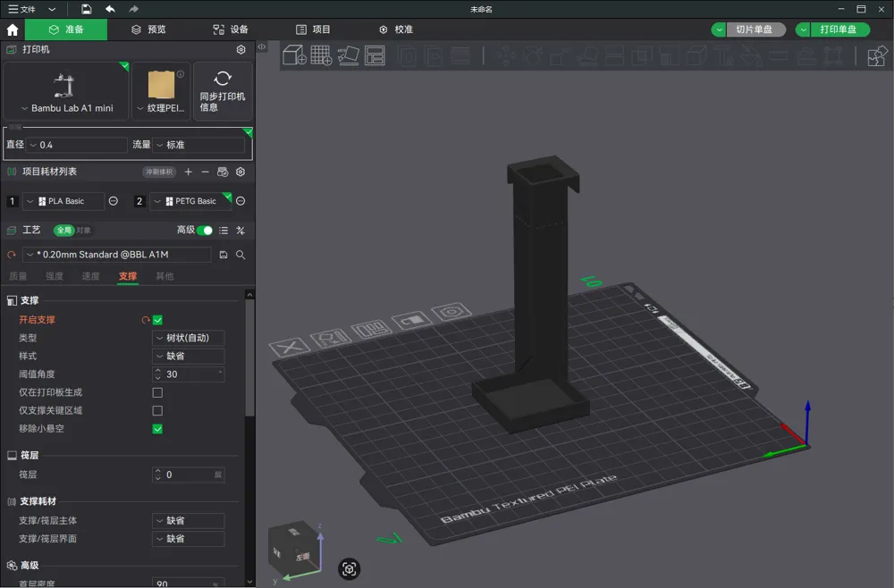Save the current process preset

(223, 255)
